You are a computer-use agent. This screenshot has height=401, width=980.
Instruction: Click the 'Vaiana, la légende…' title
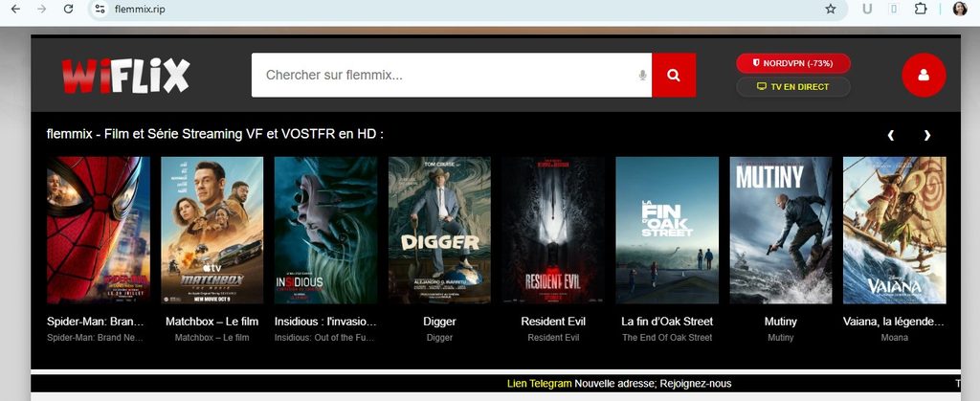point(894,322)
